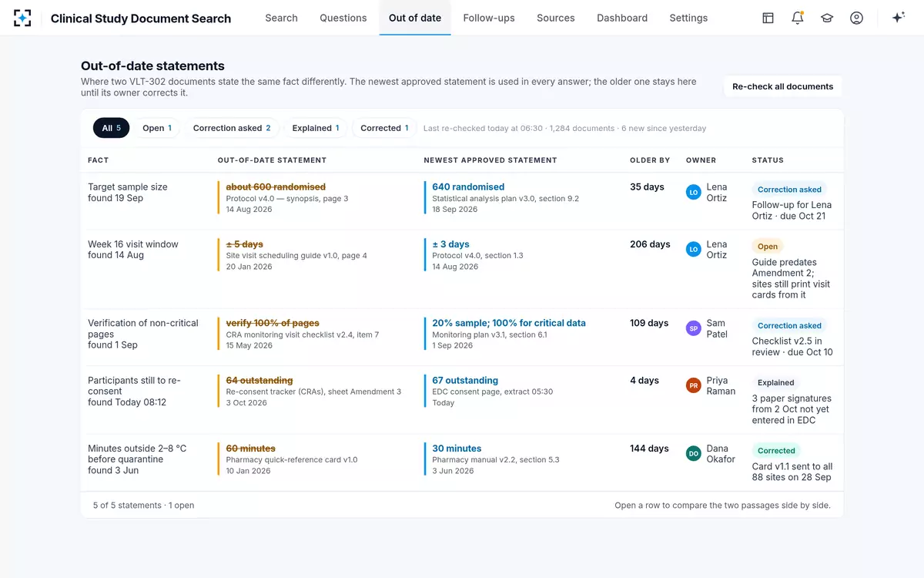This screenshot has width=924, height=578.
Task: Click the FACT column header
Action: 98,160
